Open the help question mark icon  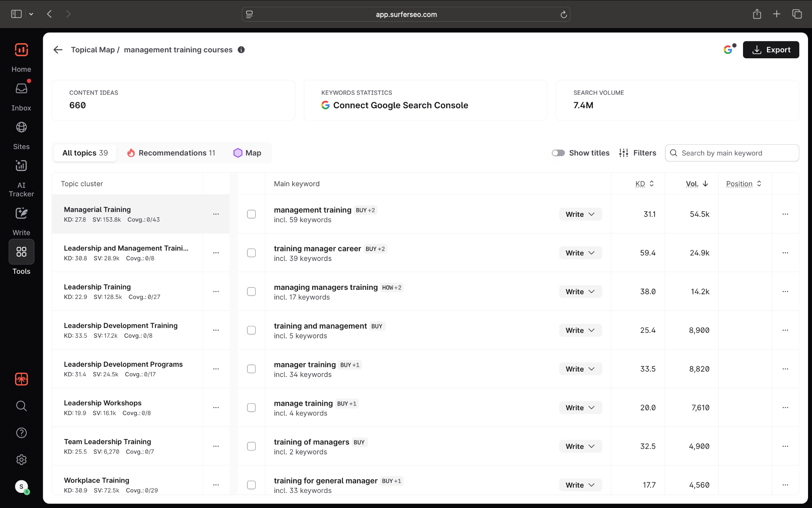(x=21, y=433)
